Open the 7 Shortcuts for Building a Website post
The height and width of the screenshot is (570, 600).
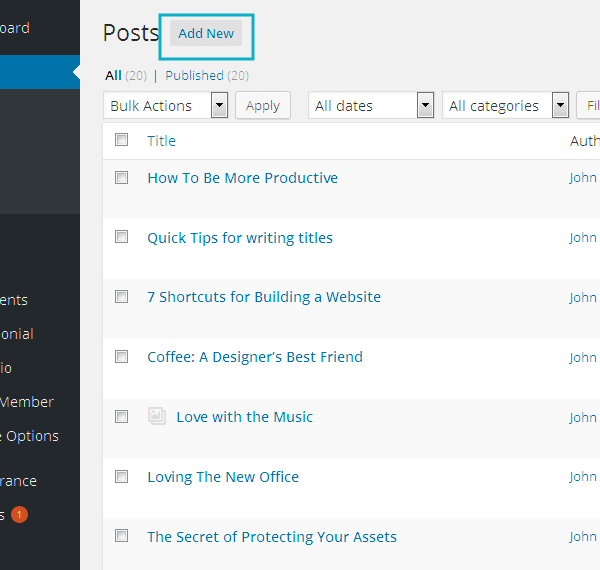pos(264,297)
